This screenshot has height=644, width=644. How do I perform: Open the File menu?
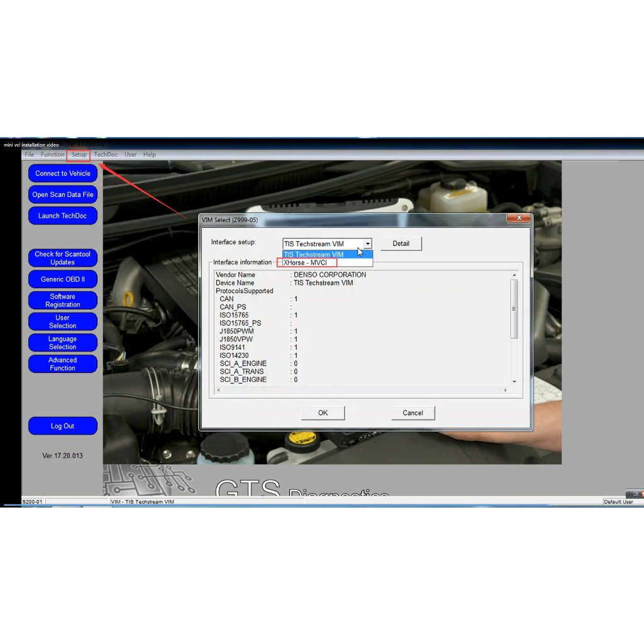(x=30, y=155)
